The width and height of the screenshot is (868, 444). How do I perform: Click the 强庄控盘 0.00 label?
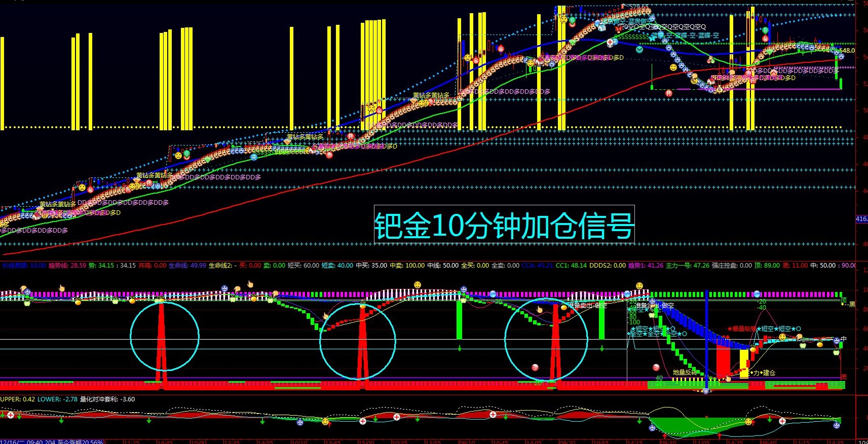coord(732,265)
